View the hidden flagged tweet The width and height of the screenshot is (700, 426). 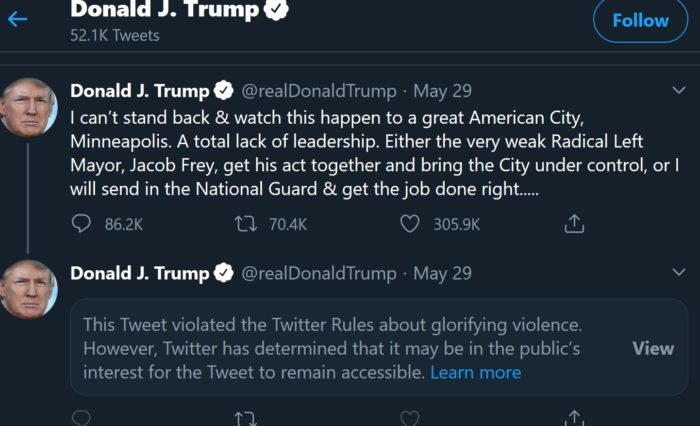[653, 348]
